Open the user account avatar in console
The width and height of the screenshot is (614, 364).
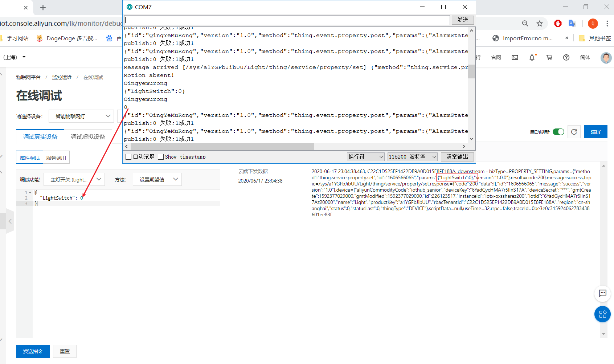click(x=606, y=57)
